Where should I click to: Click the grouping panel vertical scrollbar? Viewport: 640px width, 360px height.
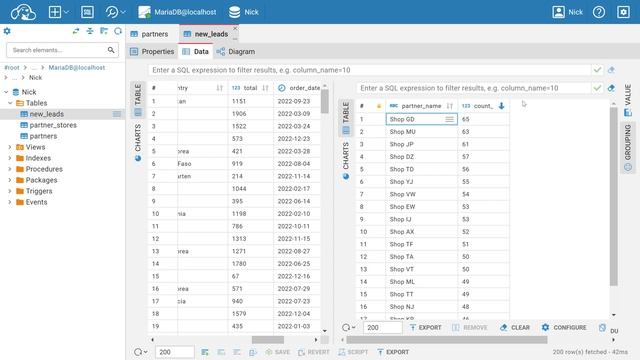[613, 196]
